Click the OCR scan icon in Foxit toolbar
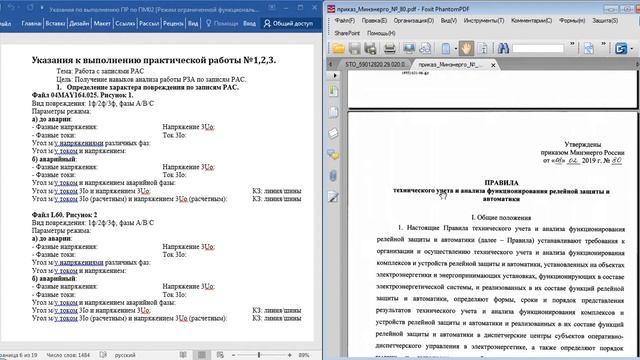The height and width of the screenshot is (360, 640). click(x=425, y=49)
